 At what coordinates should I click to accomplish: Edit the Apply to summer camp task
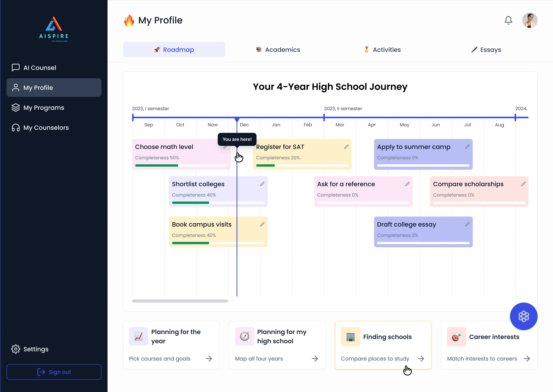click(x=467, y=147)
